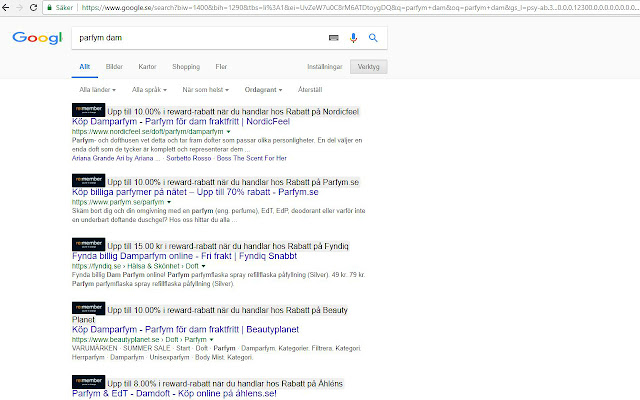Click the browser forward arrow

(19, 7)
